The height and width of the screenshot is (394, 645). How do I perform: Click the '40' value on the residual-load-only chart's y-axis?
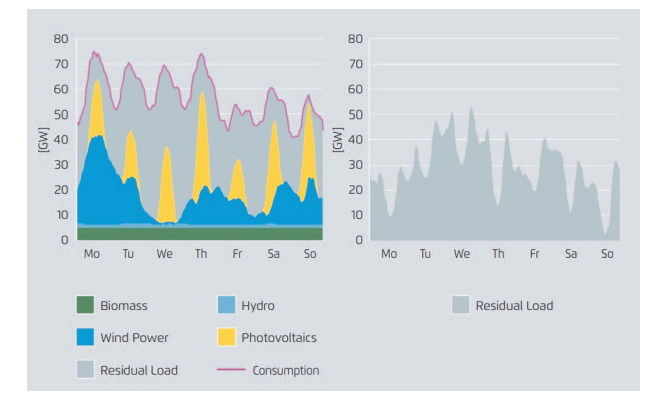355,139
